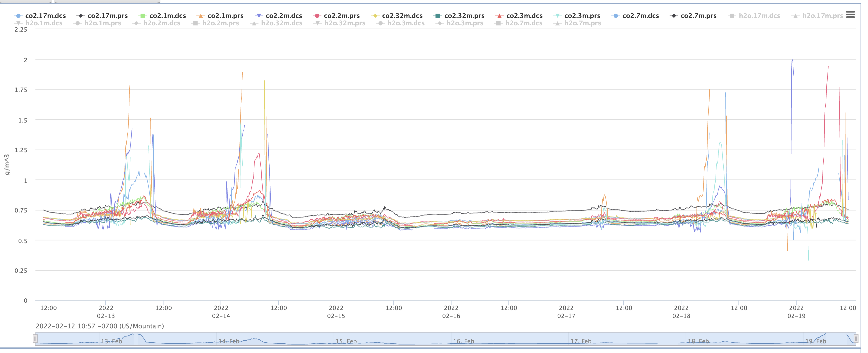Hide the co2.2m.dcs series line
Viewport: 868px width, 353px height.
(x=283, y=16)
